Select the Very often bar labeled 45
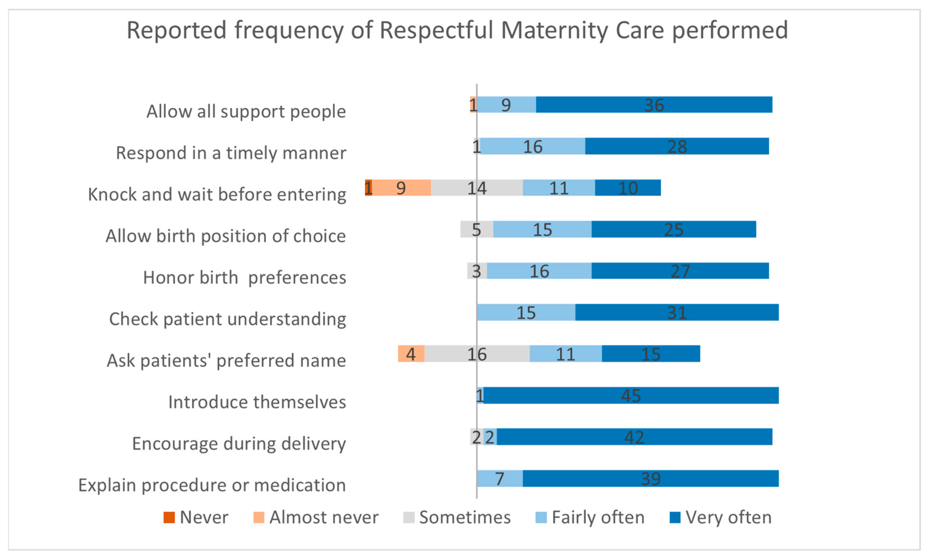926x560 pixels. pyautogui.click(x=631, y=395)
